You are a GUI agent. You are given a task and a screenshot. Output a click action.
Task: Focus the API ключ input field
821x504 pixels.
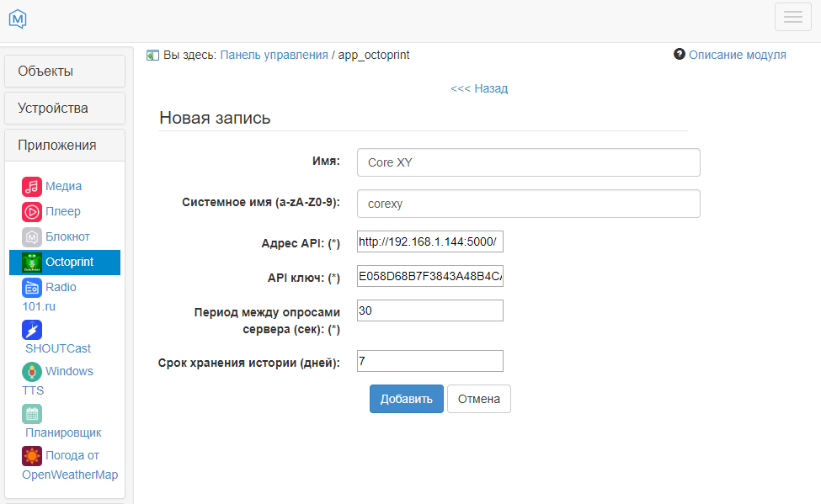tap(429, 277)
